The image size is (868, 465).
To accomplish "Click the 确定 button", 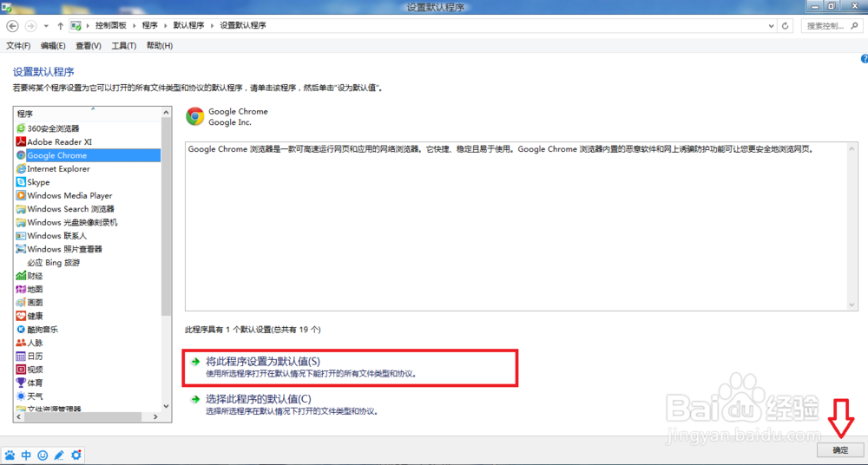I will pos(839,449).
